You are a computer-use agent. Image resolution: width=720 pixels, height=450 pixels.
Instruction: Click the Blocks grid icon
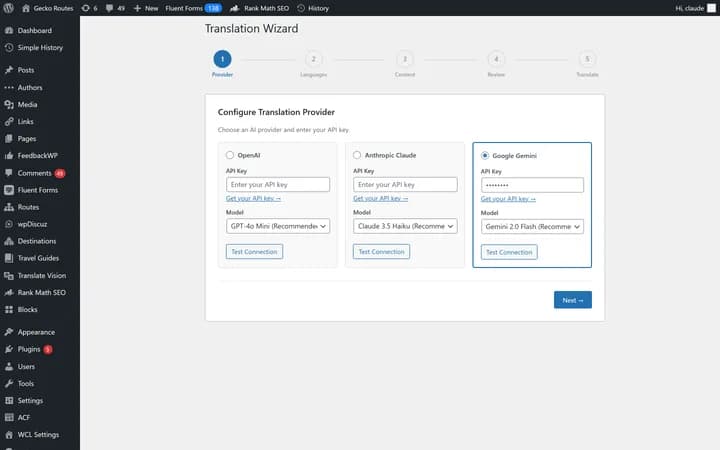[x=9, y=309]
